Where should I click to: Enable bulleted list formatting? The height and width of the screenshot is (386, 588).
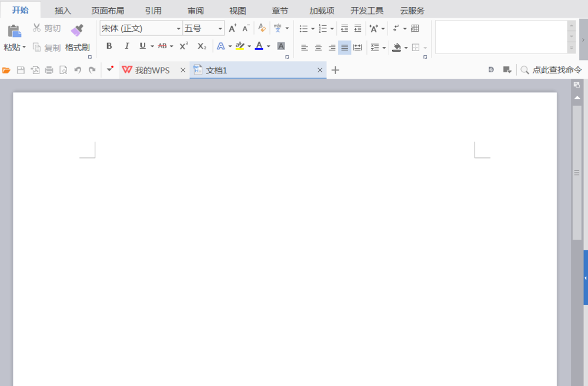[302, 28]
